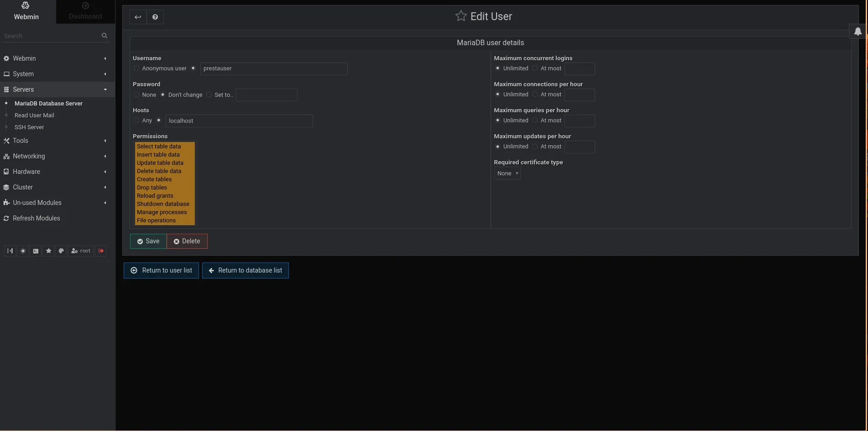This screenshot has width=868, height=431.
Task: Expand the Tools sidebar category arrow
Action: pyautogui.click(x=105, y=141)
